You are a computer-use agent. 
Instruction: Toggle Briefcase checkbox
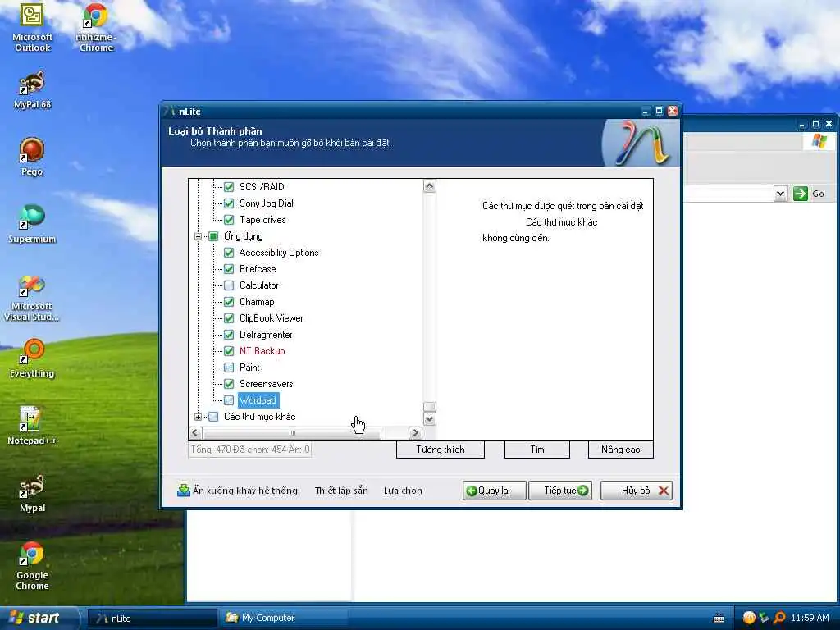point(229,269)
